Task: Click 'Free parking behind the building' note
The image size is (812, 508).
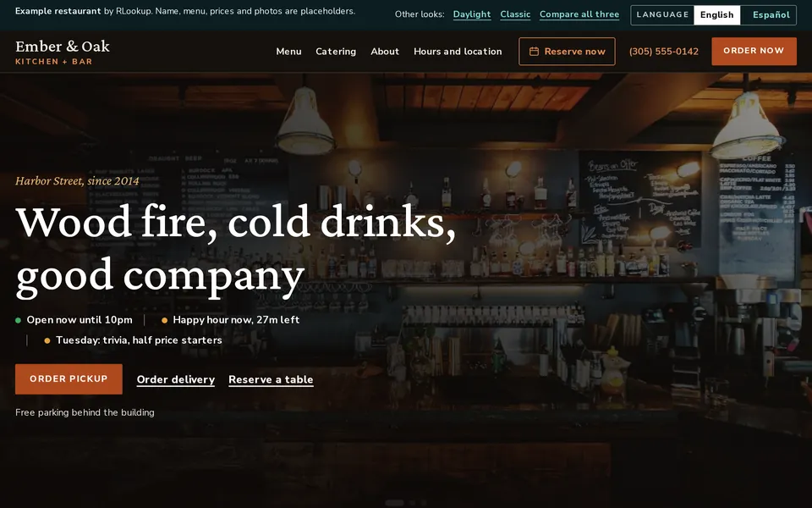Action: pyautogui.click(x=85, y=412)
